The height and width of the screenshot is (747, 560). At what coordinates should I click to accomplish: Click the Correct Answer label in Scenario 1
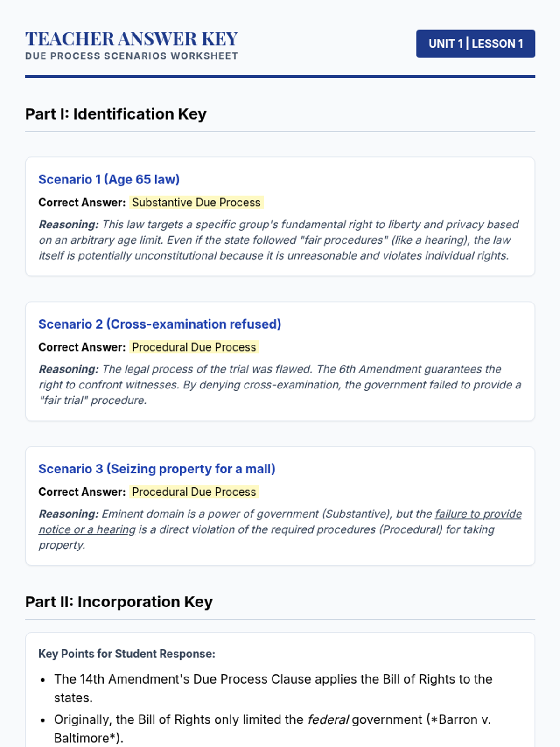82,203
